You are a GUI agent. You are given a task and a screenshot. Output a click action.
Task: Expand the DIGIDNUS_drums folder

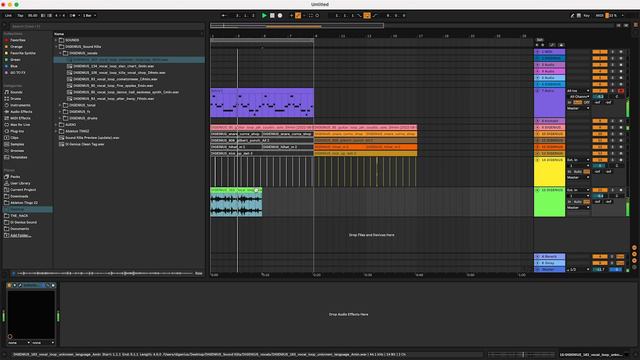point(60,118)
